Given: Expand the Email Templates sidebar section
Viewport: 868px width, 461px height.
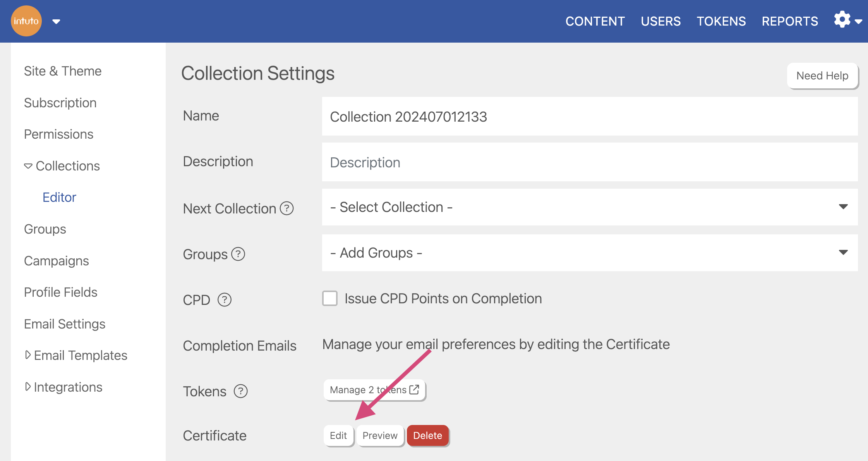Looking at the screenshot, I should pyautogui.click(x=27, y=355).
